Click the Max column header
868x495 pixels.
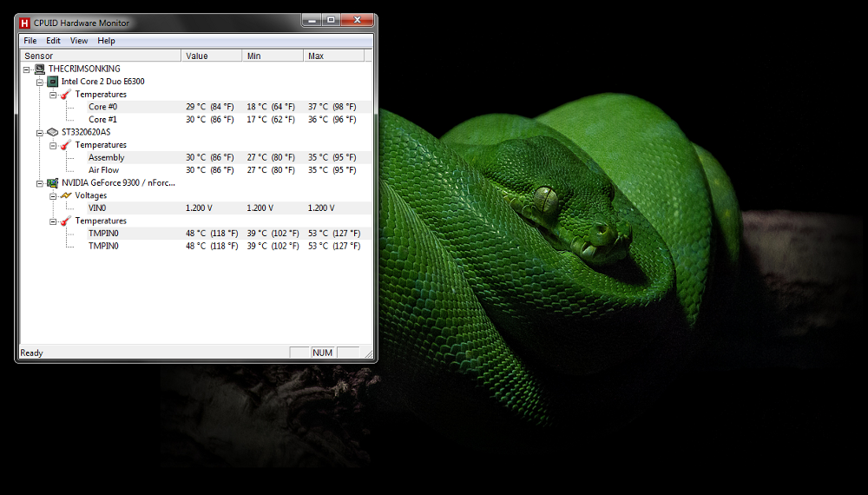point(334,56)
